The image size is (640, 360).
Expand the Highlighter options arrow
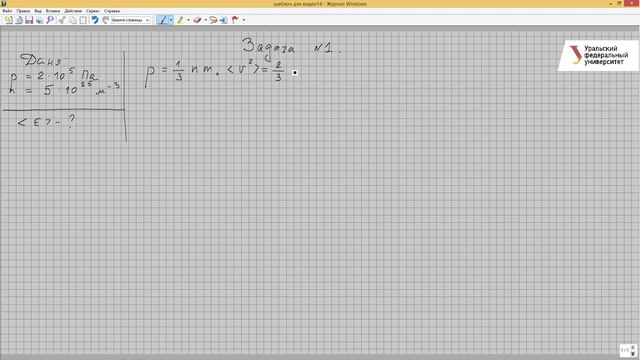188,20
